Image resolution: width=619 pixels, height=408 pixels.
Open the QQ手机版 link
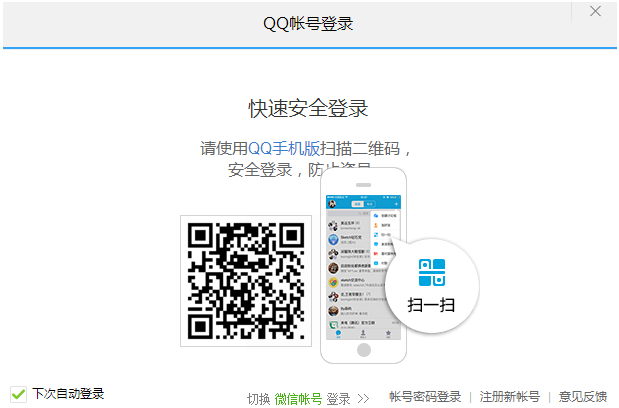point(283,149)
